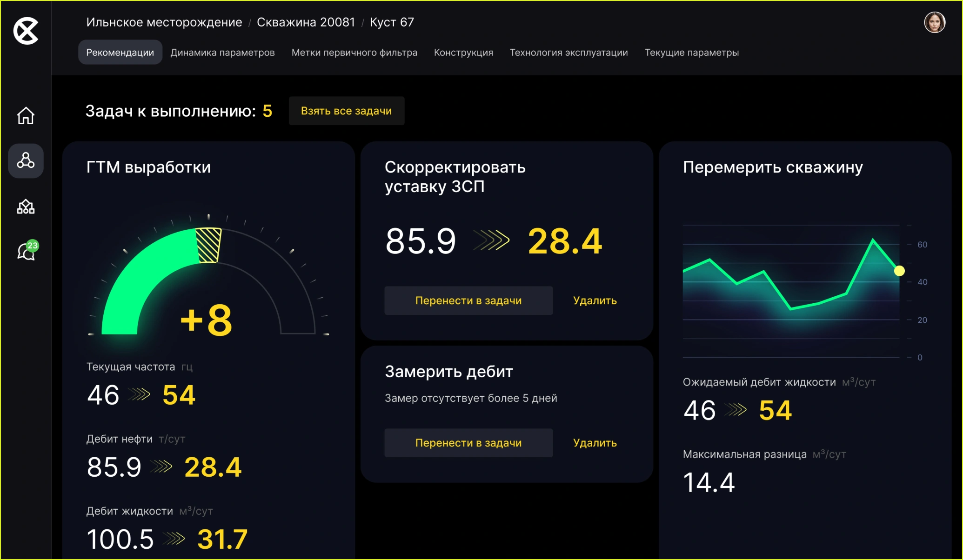Open the Метки первичного фильтра tab

click(x=354, y=52)
